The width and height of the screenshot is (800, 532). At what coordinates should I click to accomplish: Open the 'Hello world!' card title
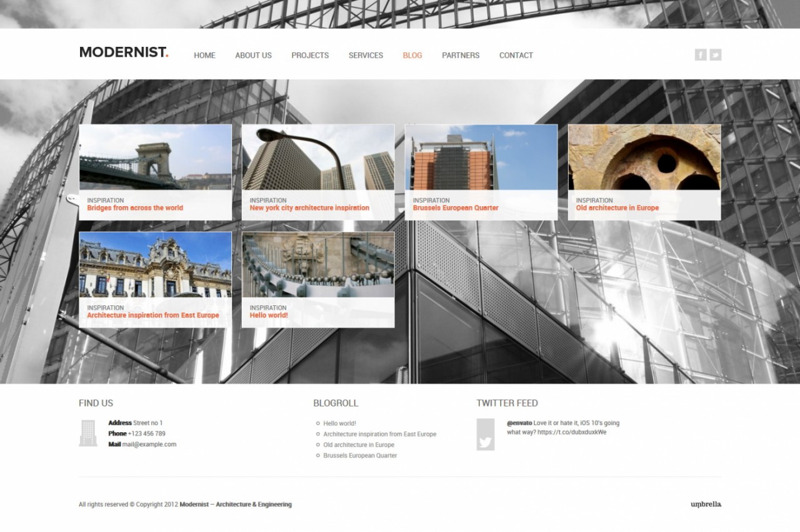pos(269,315)
